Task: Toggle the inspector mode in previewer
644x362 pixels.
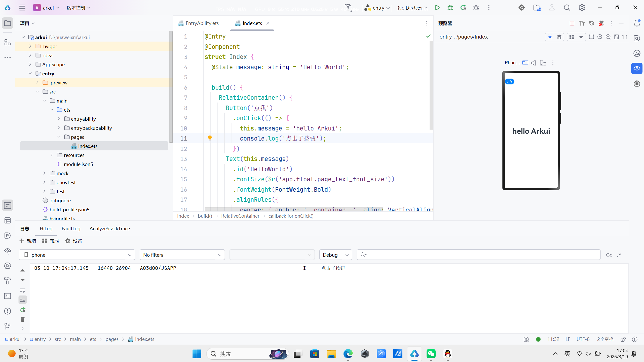Action: (x=550, y=37)
